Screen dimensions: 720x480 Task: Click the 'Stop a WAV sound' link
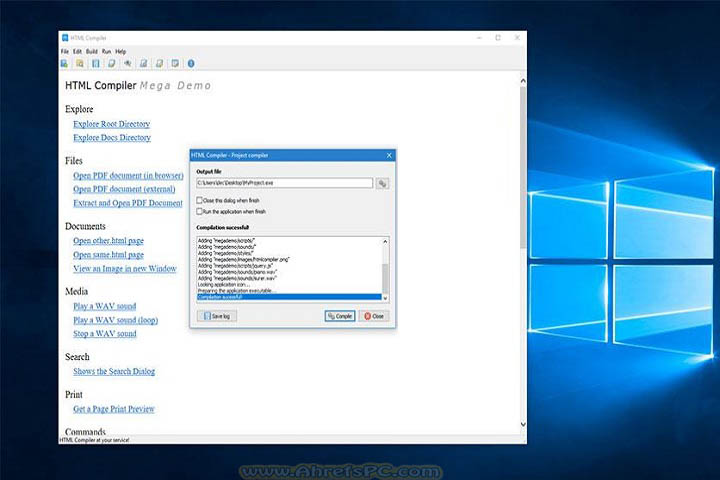click(x=105, y=333)
